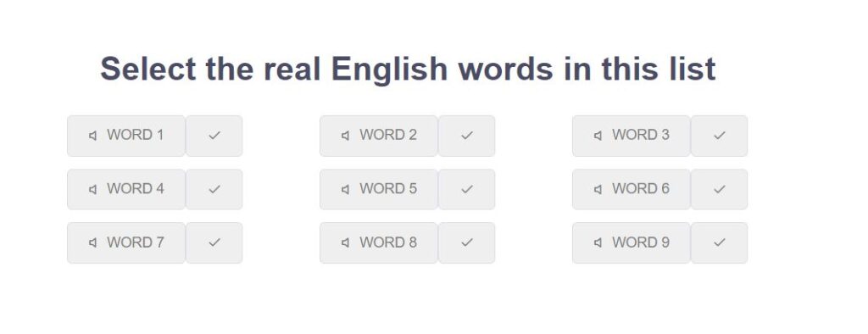Play audio for WORD 4 speaker icon

tap(92, 189)
